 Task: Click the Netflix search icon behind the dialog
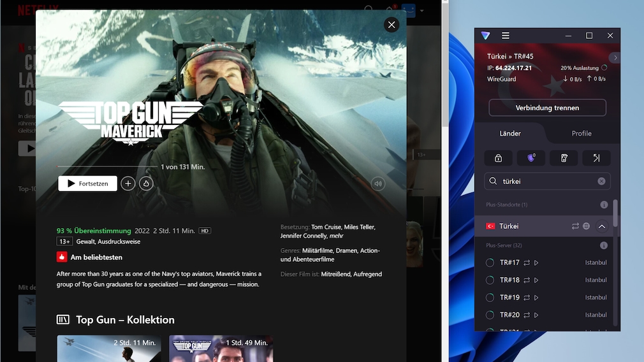click(369, 9)
